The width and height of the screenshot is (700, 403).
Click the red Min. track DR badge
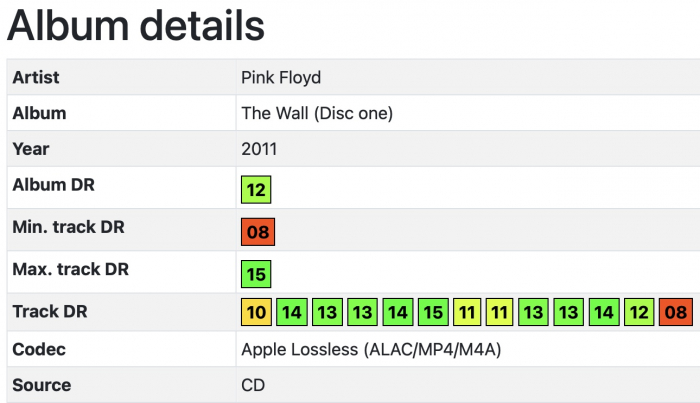[x=257, y=232]
